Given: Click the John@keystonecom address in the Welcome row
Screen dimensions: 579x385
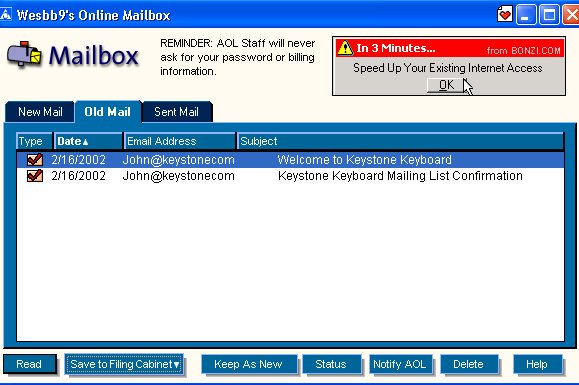Looking at the screenshot, I should pyautogui.click(x=178, y=160).
